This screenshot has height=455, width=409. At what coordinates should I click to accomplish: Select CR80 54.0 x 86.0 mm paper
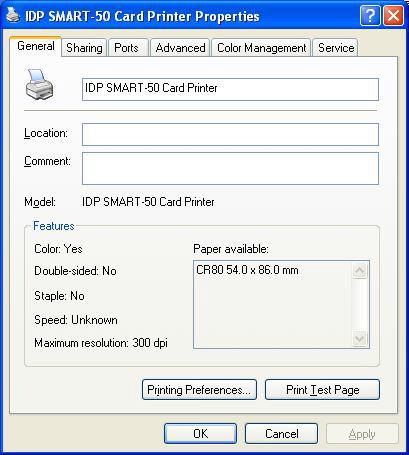tap(247, 270)
